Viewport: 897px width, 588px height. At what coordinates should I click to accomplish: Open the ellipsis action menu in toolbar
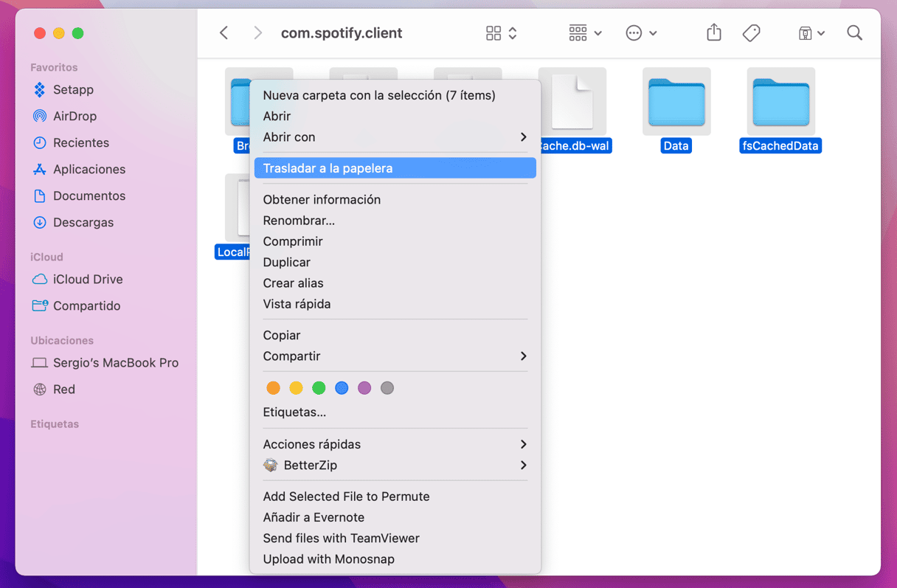pyautogui.click(x=641, y=33)
